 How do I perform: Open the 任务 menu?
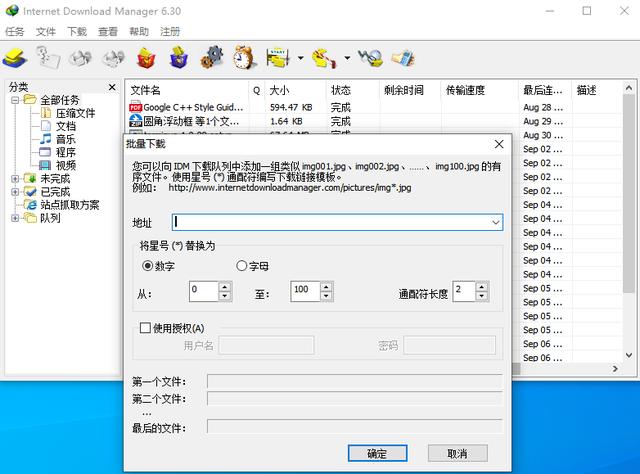(15, 31)
